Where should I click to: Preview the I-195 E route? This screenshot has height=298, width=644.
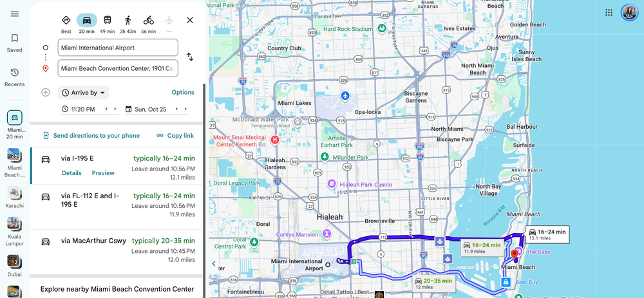[103, 173]
